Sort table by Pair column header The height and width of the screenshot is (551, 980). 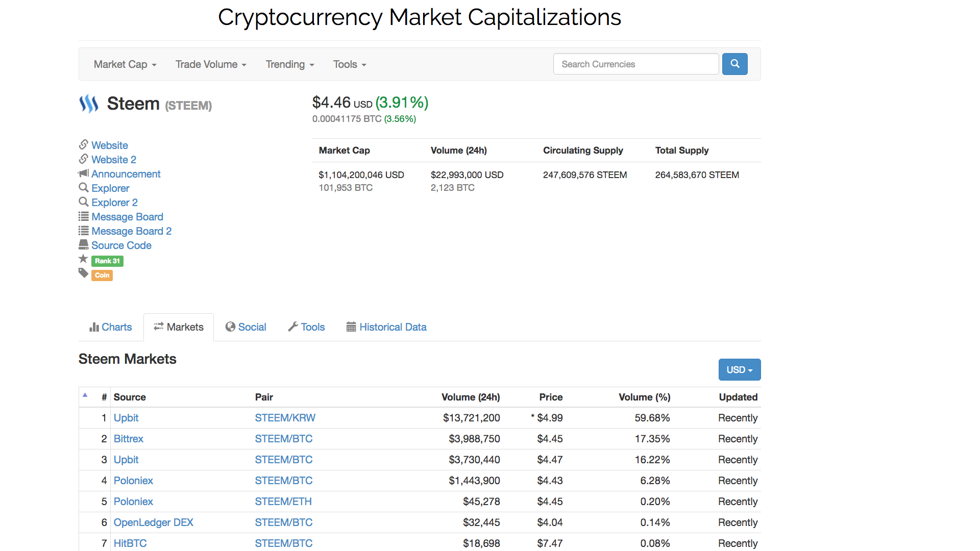pyautogui.click(x=264, y=397)
